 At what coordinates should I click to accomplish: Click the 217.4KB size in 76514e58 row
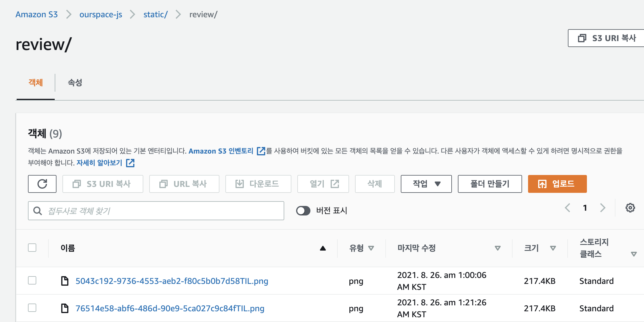tap(540, 308)
